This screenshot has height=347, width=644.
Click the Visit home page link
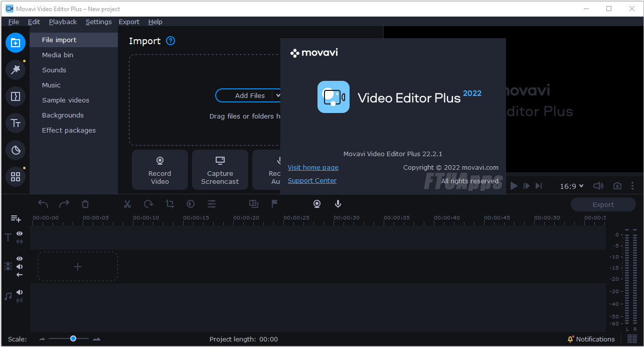(x=313, y=168)
